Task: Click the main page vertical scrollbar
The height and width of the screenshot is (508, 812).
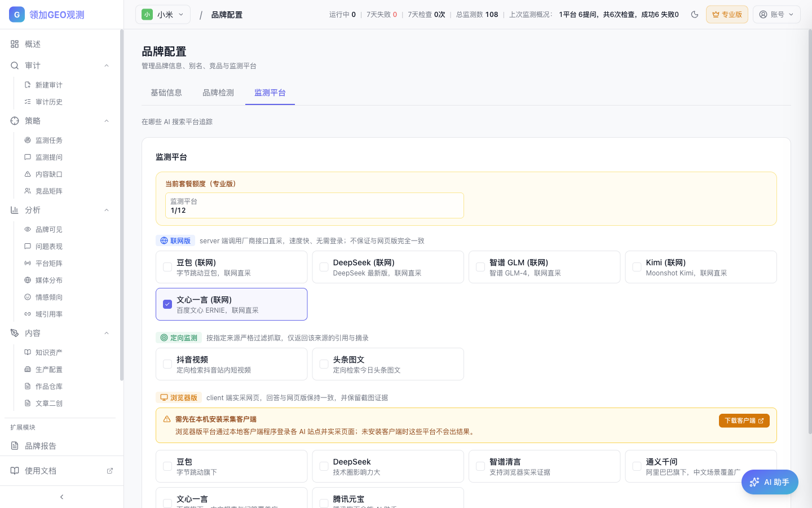Action: pos(810,231)
